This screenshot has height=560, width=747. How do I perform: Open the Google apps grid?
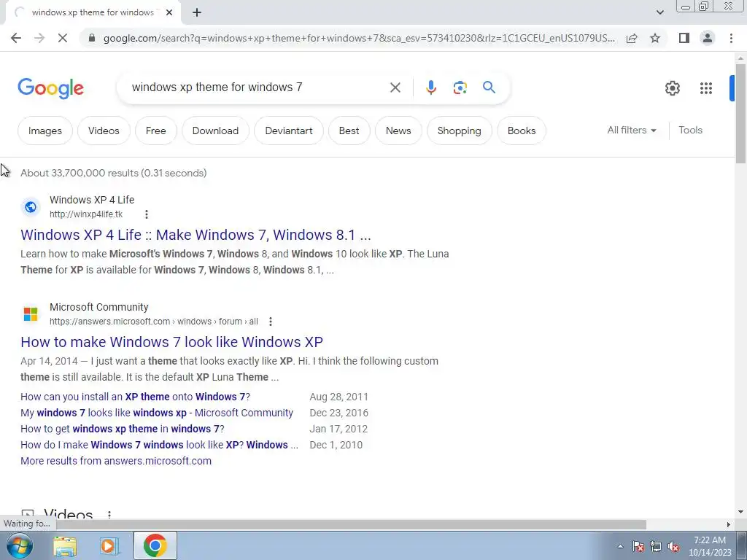click(x=706, y=88)
